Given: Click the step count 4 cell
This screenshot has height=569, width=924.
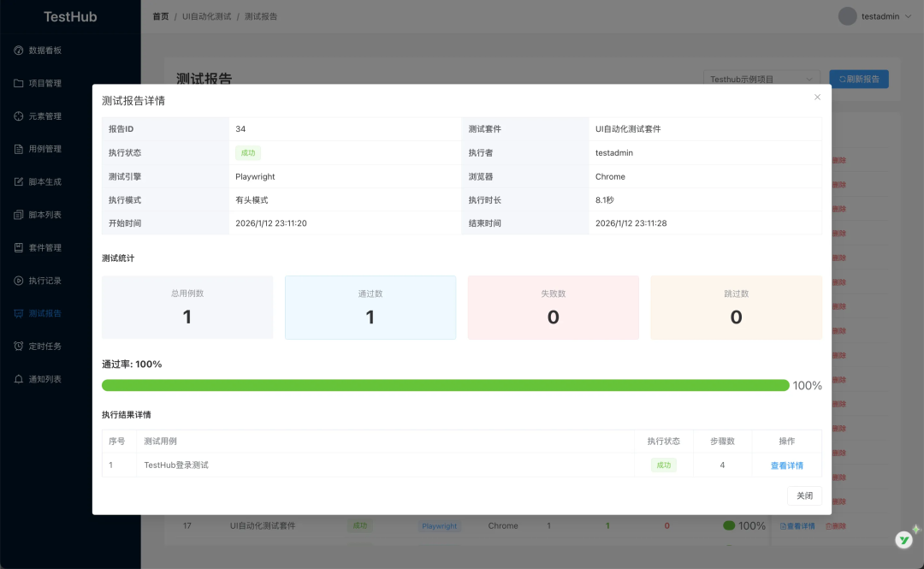Looking at the screenshot, I should coord(722,465).
